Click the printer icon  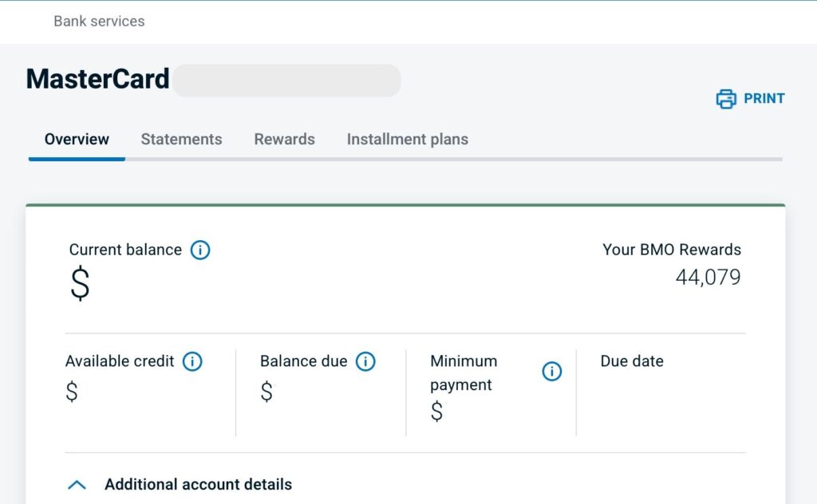pos(725,99)
